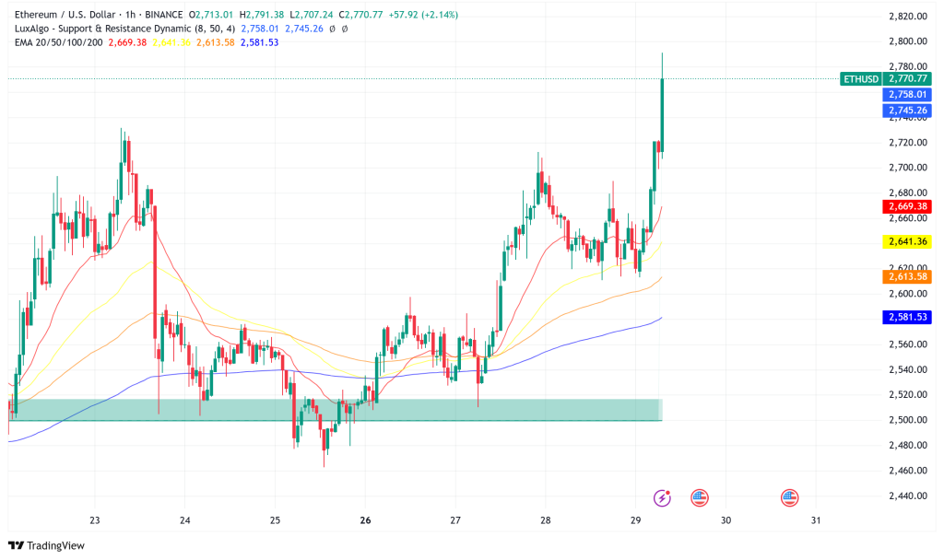Screen dimensions: 944x560
Task: Click date 25 on the time axis
Action: click(x=275, y=520)
